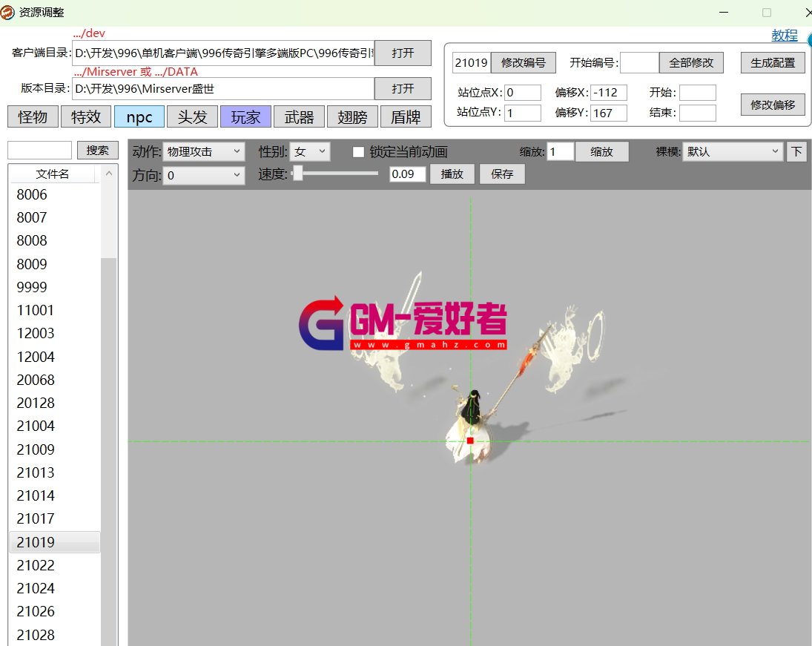
Task: Switch to the 盾牌 tab
Action: (x=406, y=116)
